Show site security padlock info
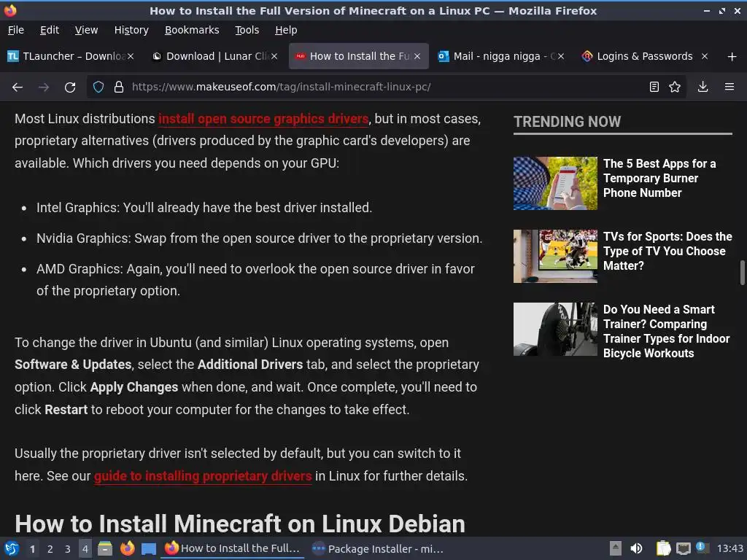The width and height of the screenshot is (747, 560). [x=119, y=87]
